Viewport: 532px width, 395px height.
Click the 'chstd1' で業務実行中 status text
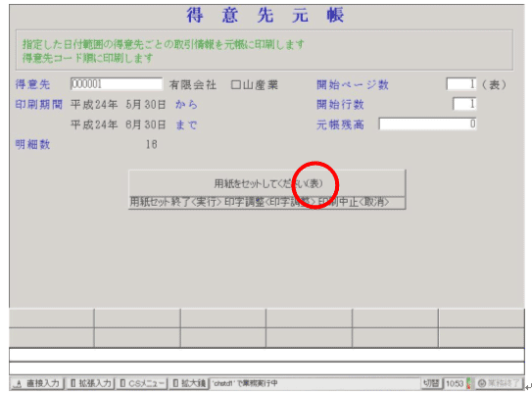[245, 383]
